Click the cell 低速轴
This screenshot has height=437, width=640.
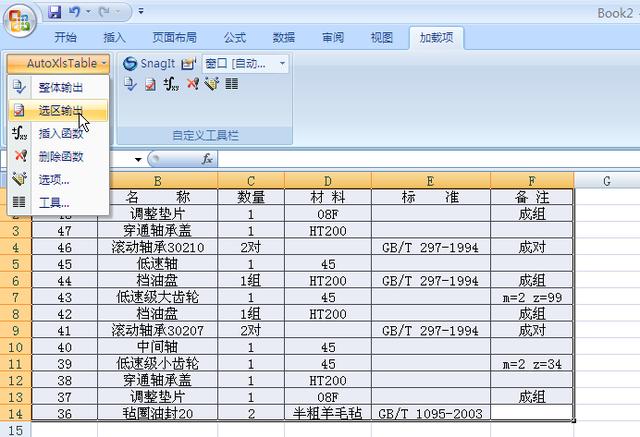158,264
